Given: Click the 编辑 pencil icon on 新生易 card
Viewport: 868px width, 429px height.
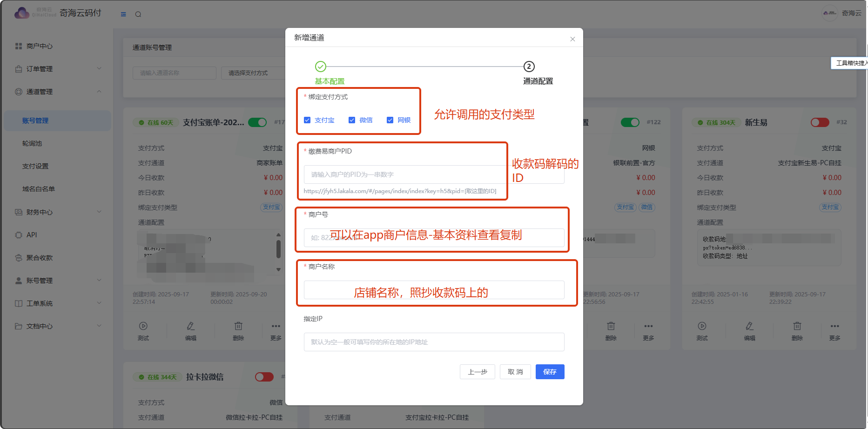Looking at the screenshot, I should tap(750, 326).
